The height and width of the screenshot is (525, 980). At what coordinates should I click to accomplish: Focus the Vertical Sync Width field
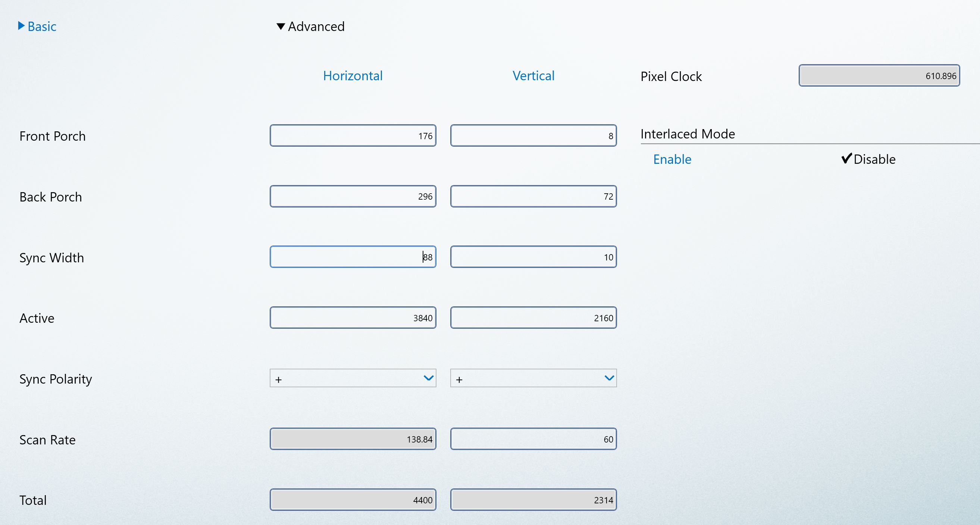coord(533,257)
